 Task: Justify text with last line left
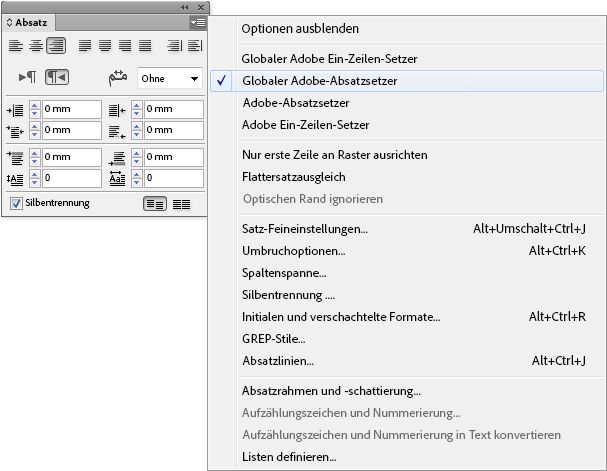85,46
